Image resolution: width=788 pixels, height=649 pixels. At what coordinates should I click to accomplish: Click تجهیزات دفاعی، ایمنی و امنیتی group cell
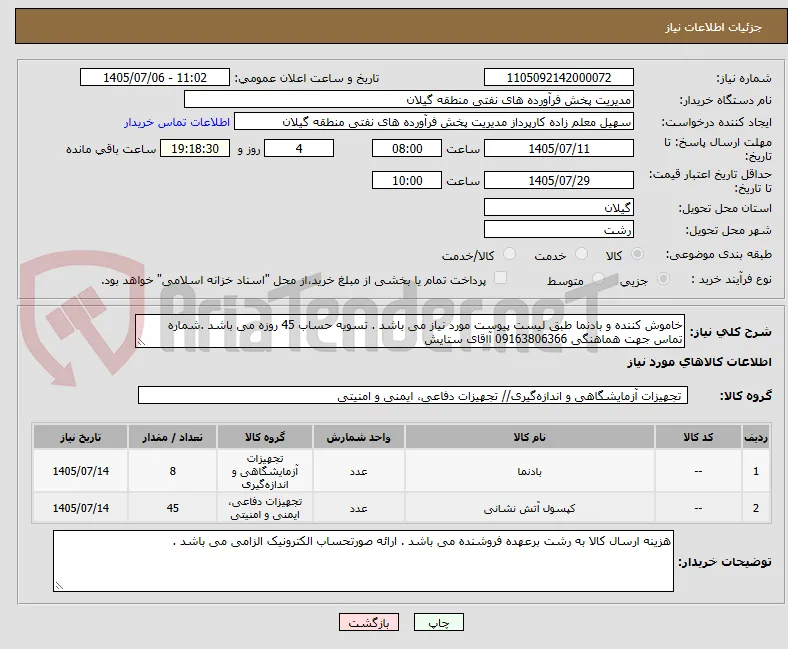coord(265,508)
